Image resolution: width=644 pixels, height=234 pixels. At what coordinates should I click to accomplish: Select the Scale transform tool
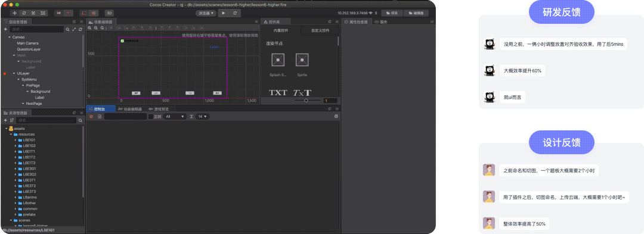tap(33, 13)
